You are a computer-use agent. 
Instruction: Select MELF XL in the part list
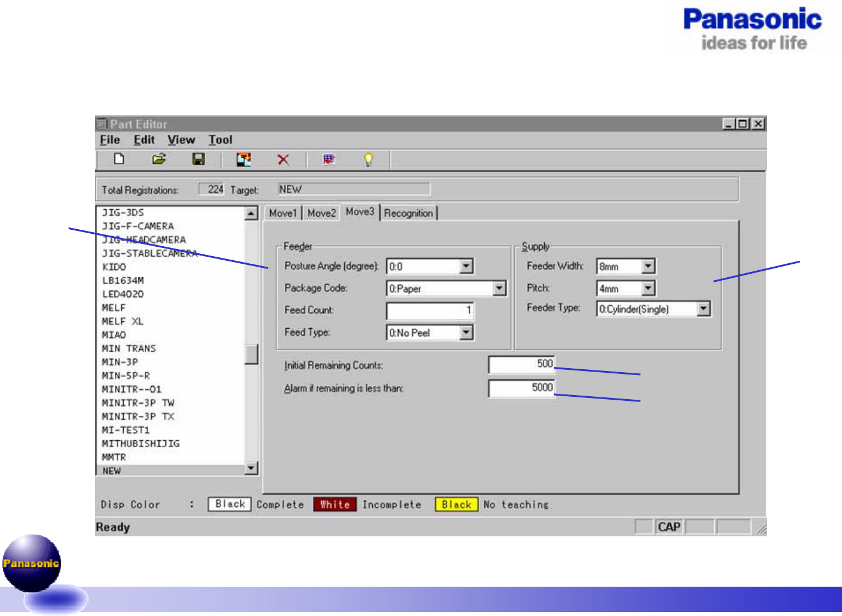click(123, 321)
